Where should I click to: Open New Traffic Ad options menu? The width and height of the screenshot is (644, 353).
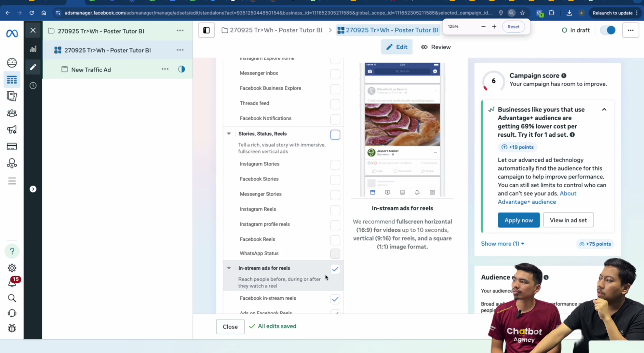[x=165, y=69]
